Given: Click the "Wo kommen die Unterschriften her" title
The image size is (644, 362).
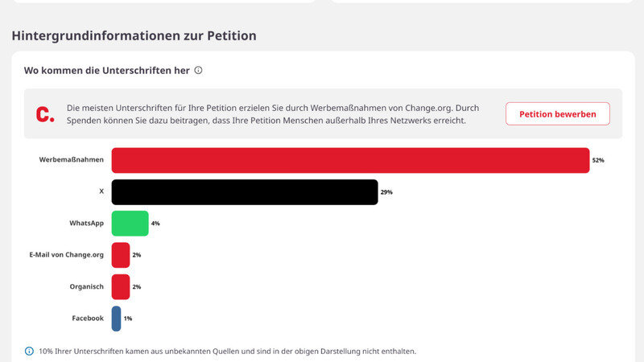Looking at the screenshot, I should point(106,71).
